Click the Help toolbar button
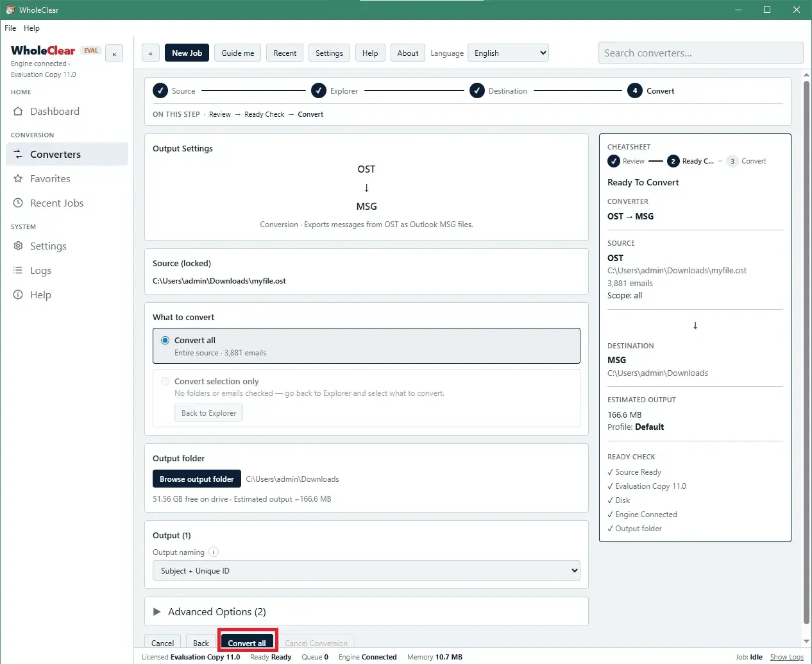812x664 pixels. coord(370,53)
